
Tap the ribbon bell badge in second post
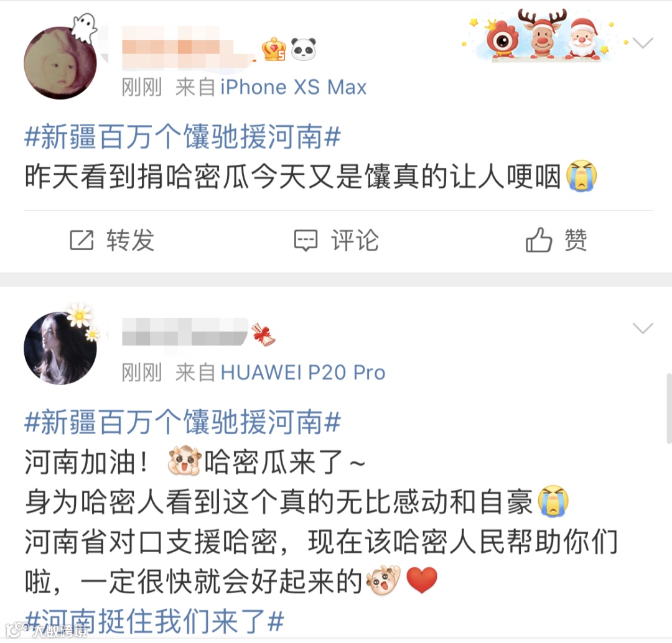coord(264,335)
